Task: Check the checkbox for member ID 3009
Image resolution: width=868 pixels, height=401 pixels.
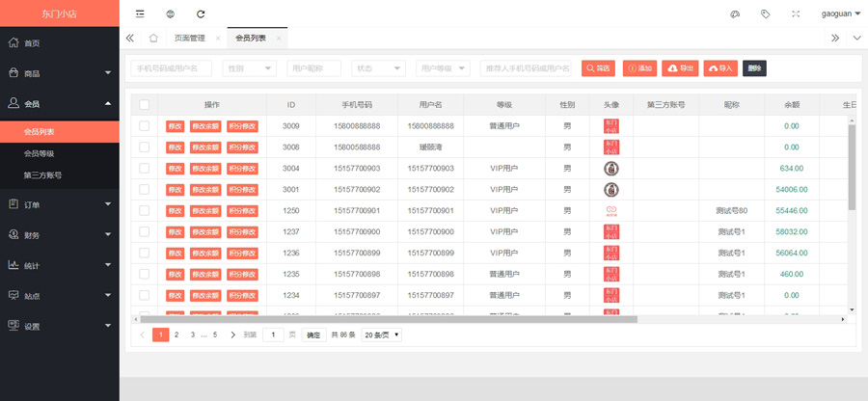Action: click(145, 126)
